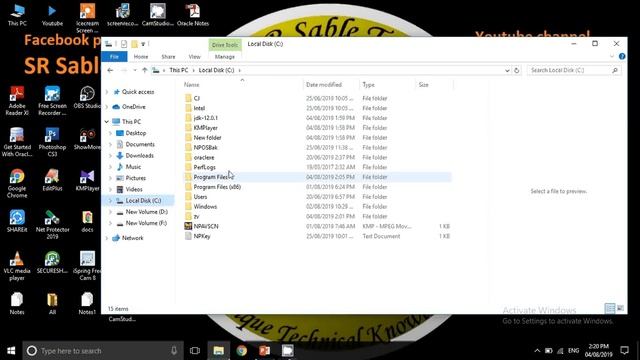Open the Notes desktop file icon

[17, 304]
